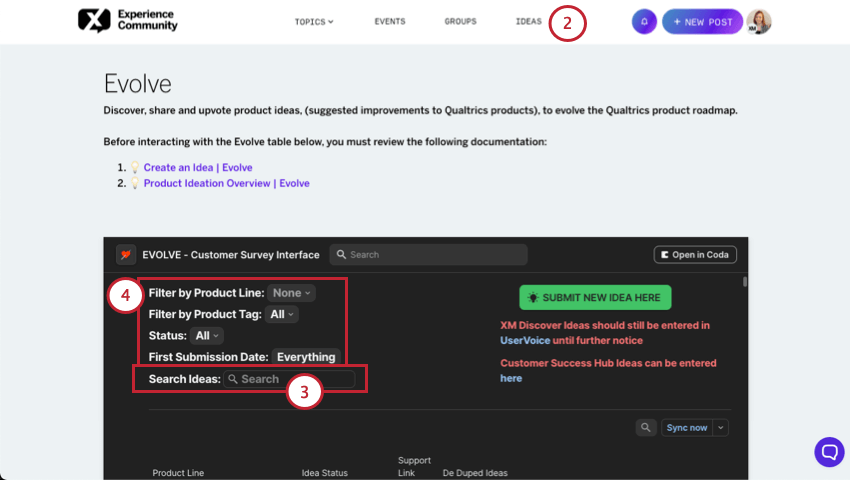Create a new post
This screenshot has height=480, width=850.
703,21
